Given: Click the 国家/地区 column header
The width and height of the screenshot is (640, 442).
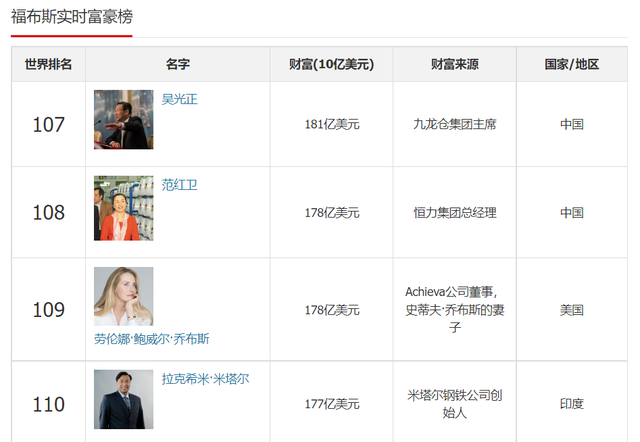Looking at the screenshot, I should point(572,64).
